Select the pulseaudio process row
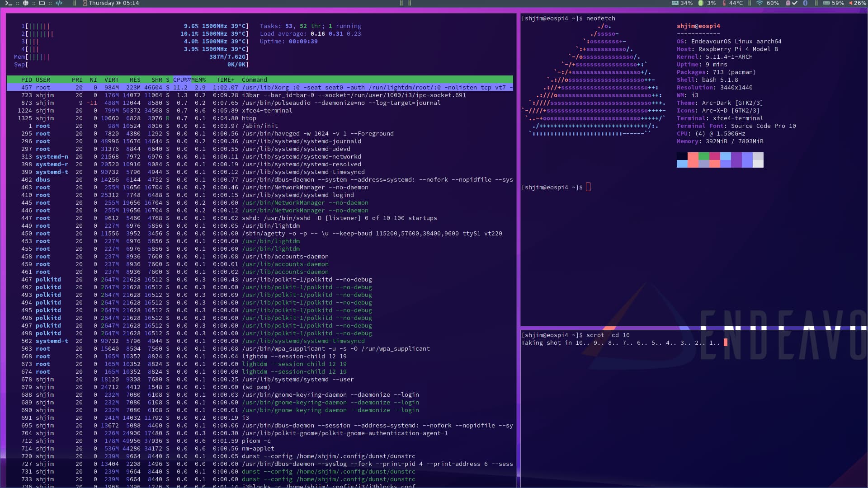 (260, 103)
